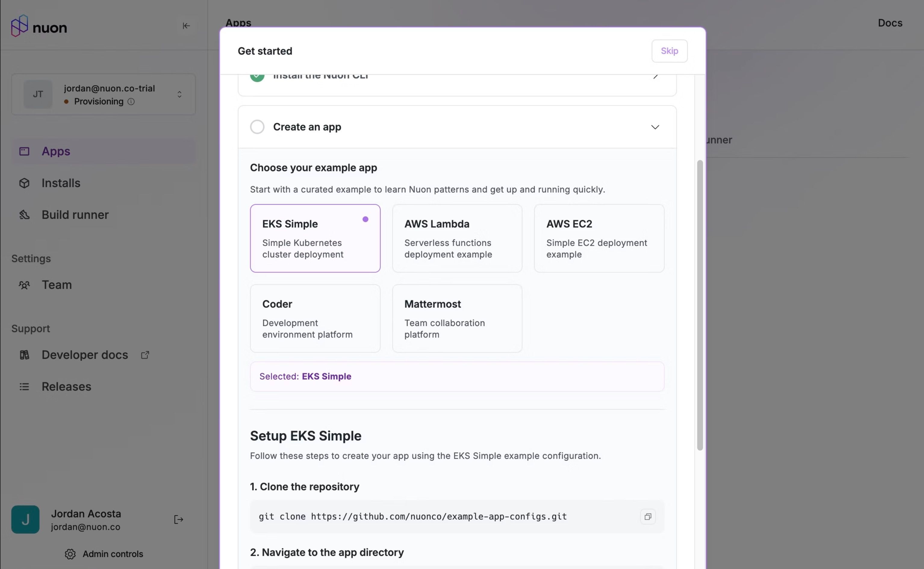Image resolution: width=924 pixels, height=569 pixels.
Task: Open the Admin controls gear icon
Action: click(x=70, y=554)
